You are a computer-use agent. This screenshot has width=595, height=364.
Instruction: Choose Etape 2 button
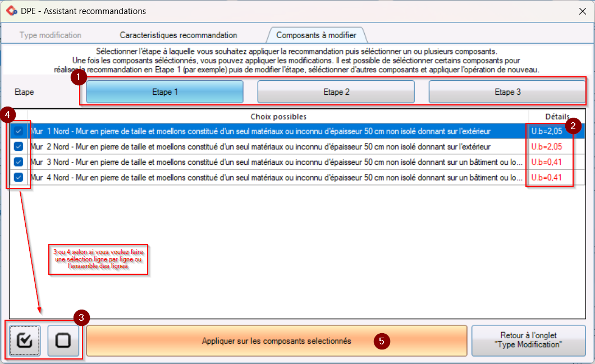[336, 92]
